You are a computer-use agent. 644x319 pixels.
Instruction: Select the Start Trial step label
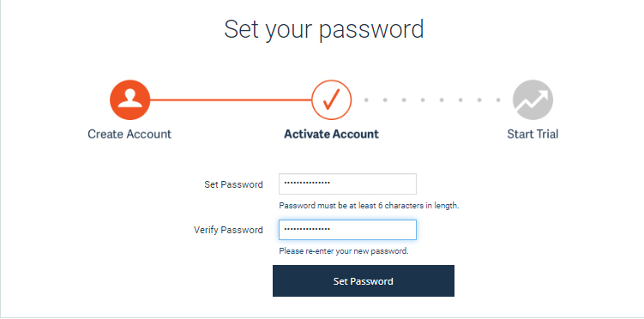[x=533, y=134]
